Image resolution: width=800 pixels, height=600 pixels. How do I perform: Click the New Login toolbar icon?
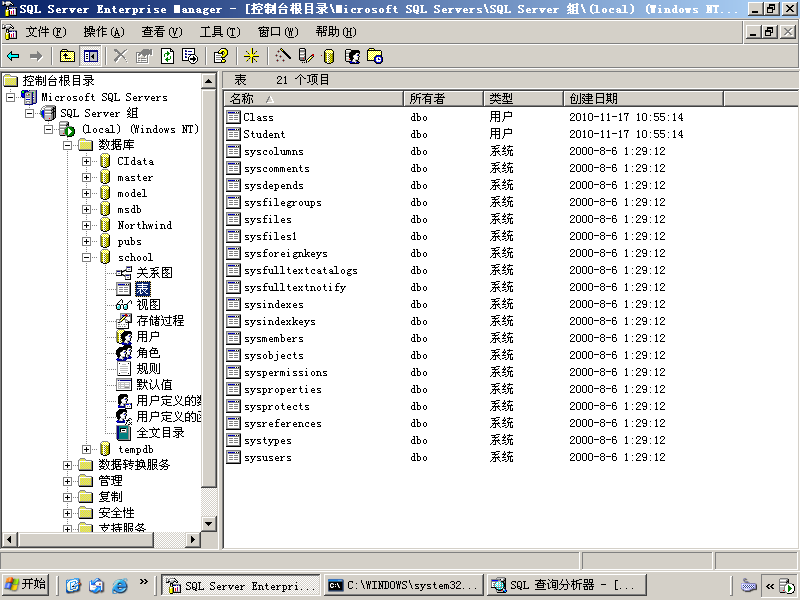[x=352, y=56]
